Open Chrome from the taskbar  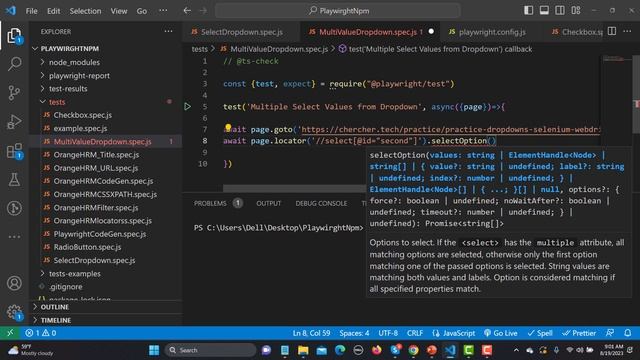tap(413, 350)
